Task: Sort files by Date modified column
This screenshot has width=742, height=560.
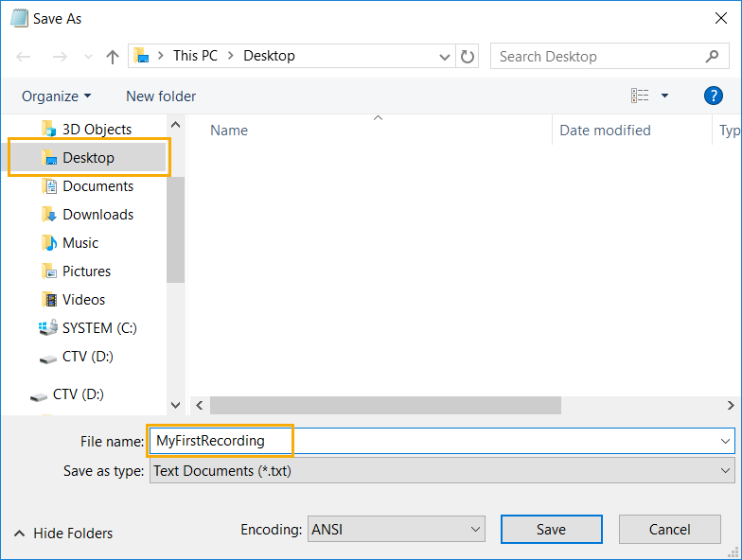Action: (606, 131)
